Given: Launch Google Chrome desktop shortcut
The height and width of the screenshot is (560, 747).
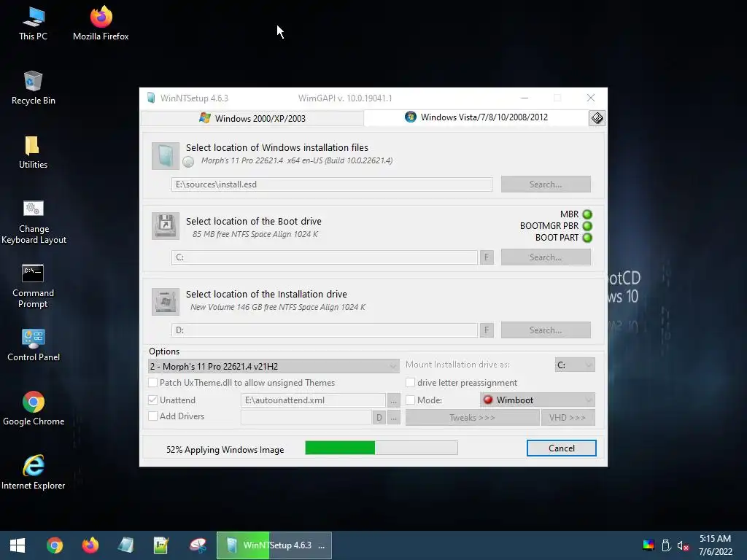Looking at the screenshot, I should click(x=34, y=408).
